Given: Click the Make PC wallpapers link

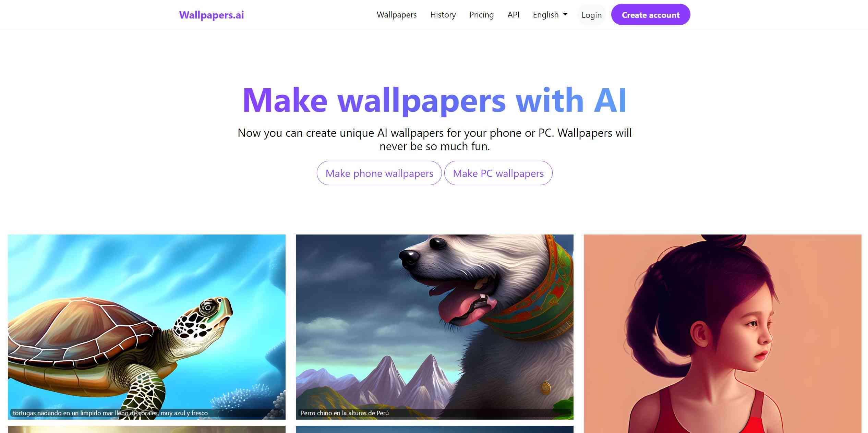Looking at the screenshot, I should pyautogui.click(x=498, y=172).
